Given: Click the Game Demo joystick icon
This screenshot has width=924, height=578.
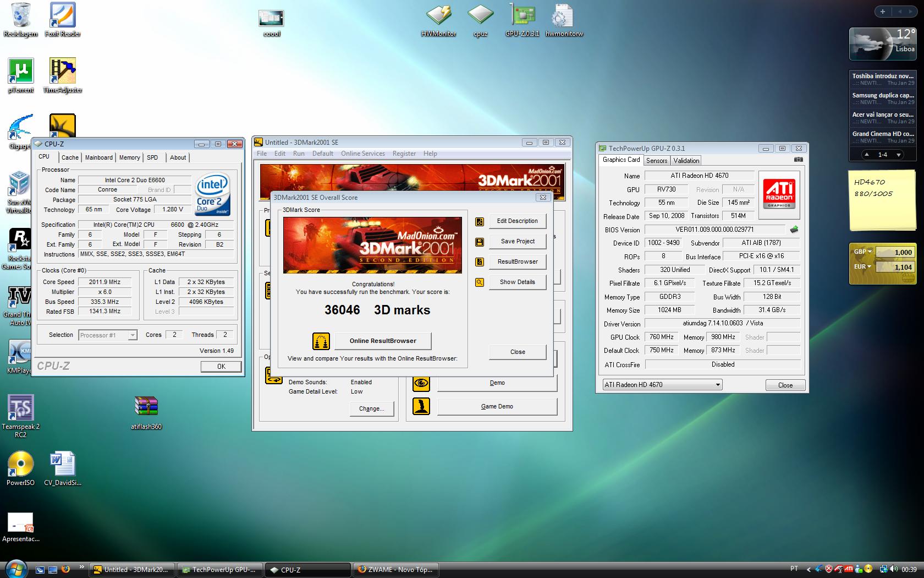Looking at the screenshot, I should pyautogui.click(x=421, y=407).
